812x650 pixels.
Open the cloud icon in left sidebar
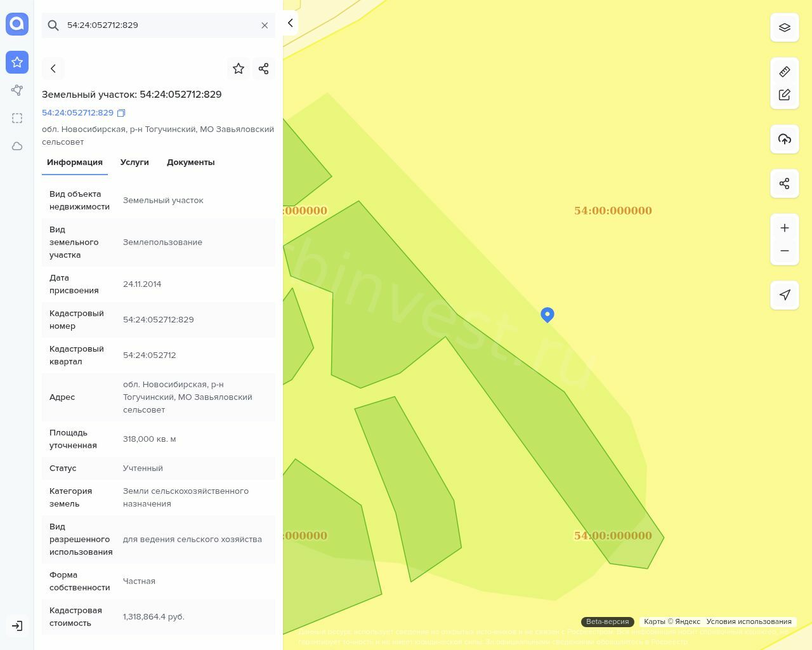click(x=17, y=146)
